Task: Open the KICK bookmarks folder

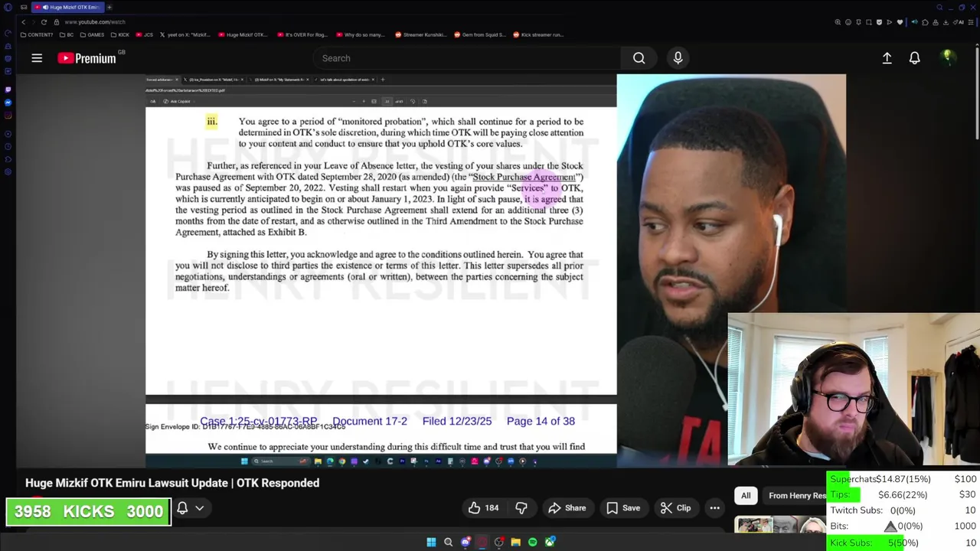Action: 119,34
